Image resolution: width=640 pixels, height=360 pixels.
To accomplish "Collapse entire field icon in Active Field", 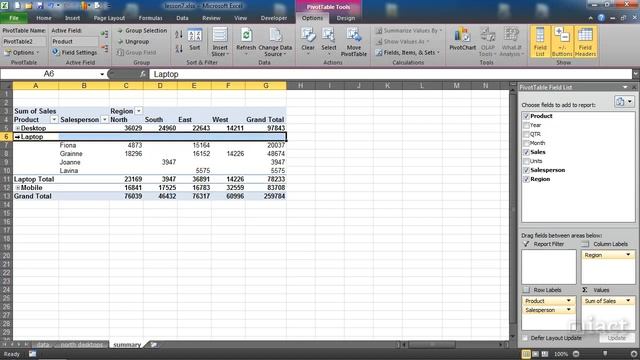I will [105, 49].
